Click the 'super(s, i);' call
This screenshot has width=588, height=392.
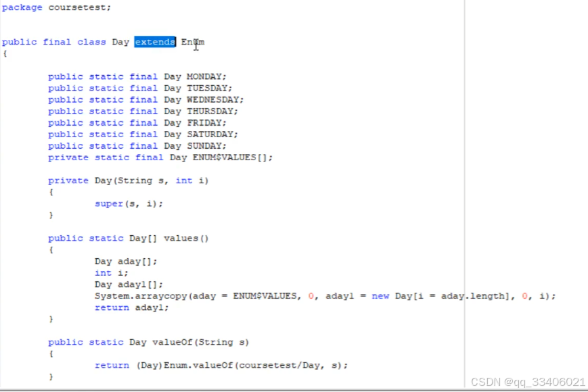coord(129,203)
